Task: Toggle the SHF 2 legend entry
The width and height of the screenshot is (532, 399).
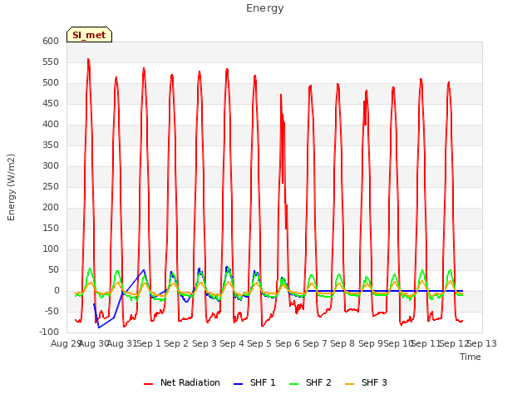Action: (310, 382)
